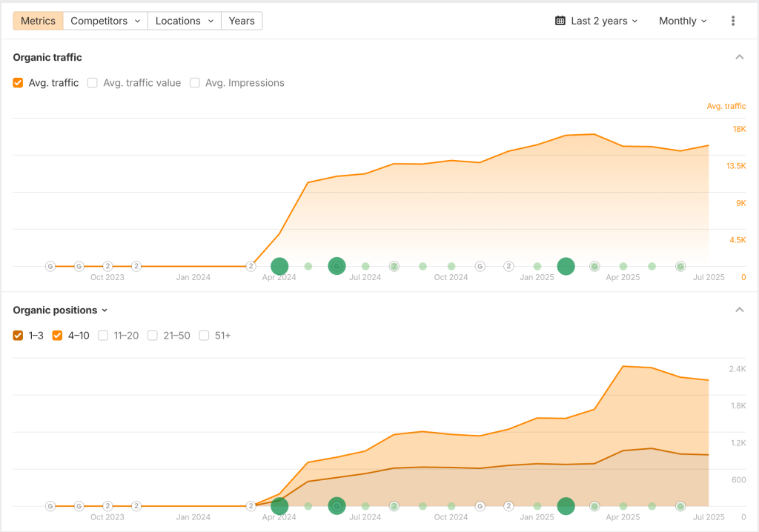Click the large green Jun 2024 G dot in Organic positions chart
The width and height of the screenshot is (759, 532).
337,506
